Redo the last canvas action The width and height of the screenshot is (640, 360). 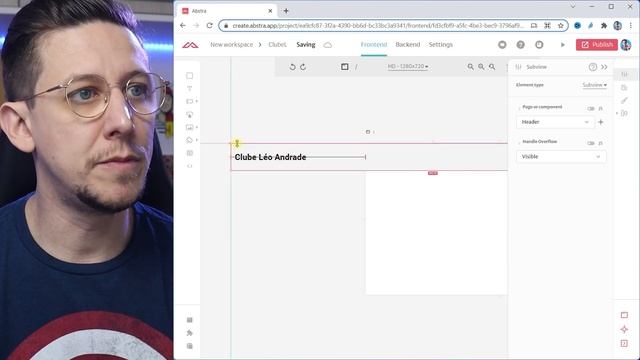303,67
